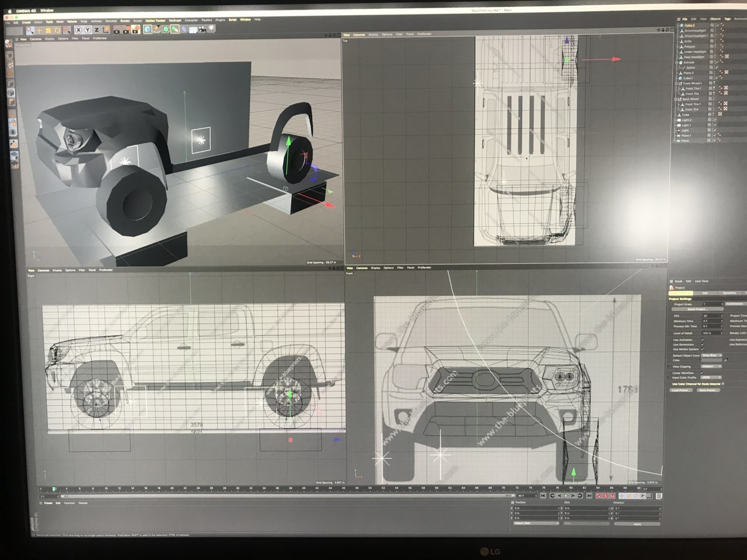Open the Apple menu
This screenshot has height=560, width=747.
10,10
